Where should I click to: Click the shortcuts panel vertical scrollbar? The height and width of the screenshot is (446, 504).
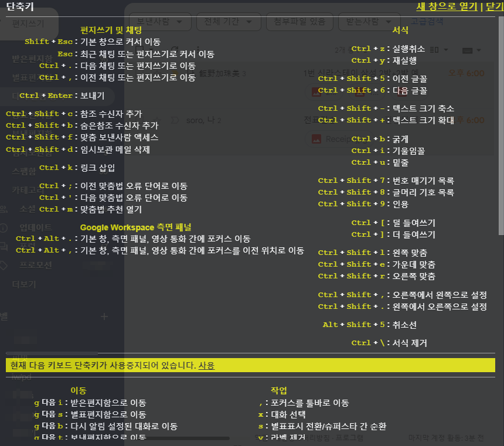(x=500, y=117)
